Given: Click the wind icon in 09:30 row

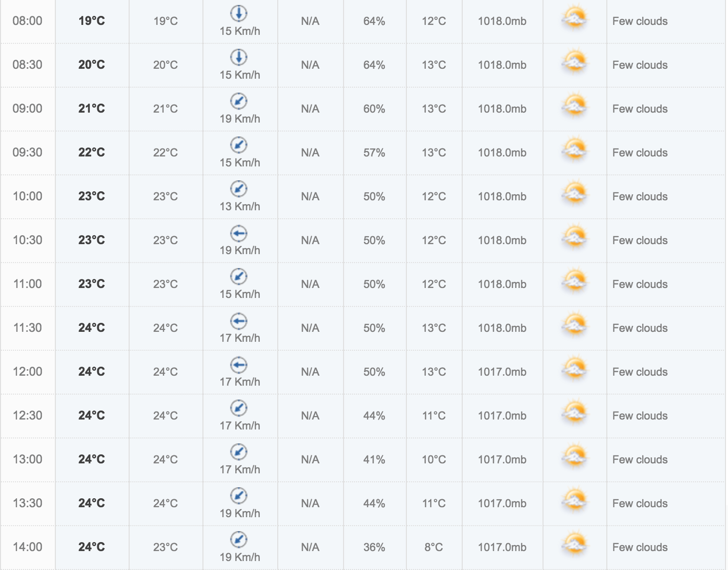Looking at the screenshot, I should [x=239, y=144].
